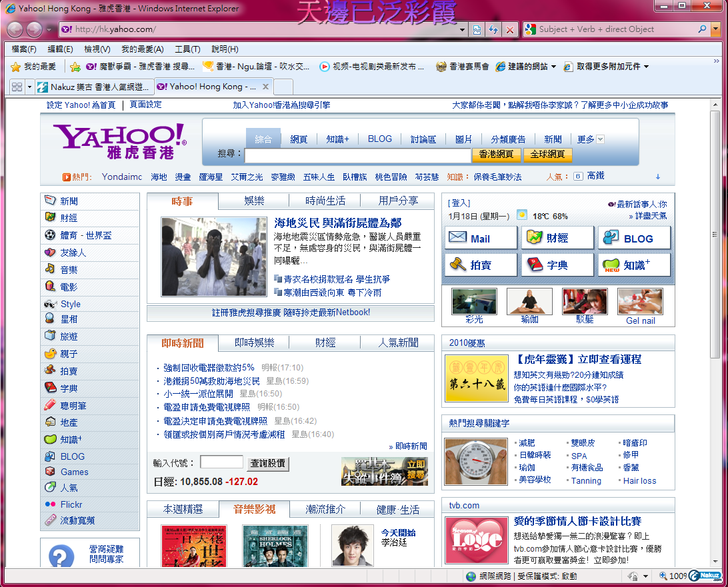Open the BLOG shortcut in the login panel
This screenshot has height=587, width=728.
tap(634, 238)
